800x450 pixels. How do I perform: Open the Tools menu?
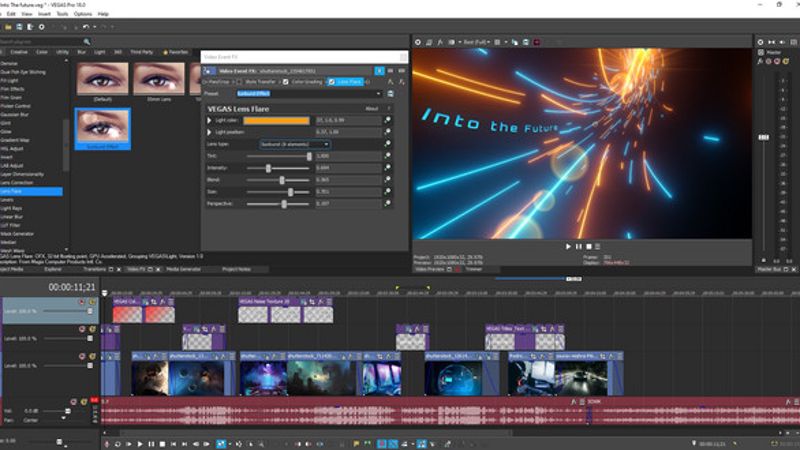coord(62,14)
